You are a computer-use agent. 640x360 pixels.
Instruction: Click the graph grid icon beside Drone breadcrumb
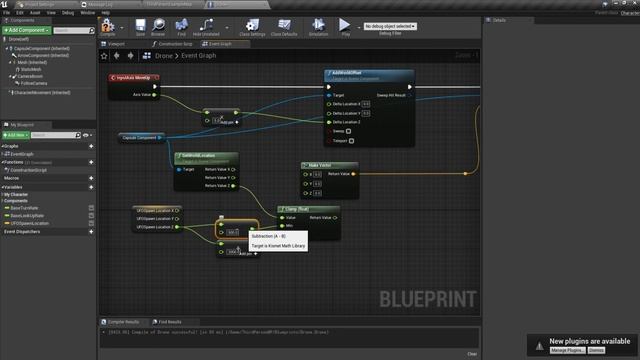point(147,56)
